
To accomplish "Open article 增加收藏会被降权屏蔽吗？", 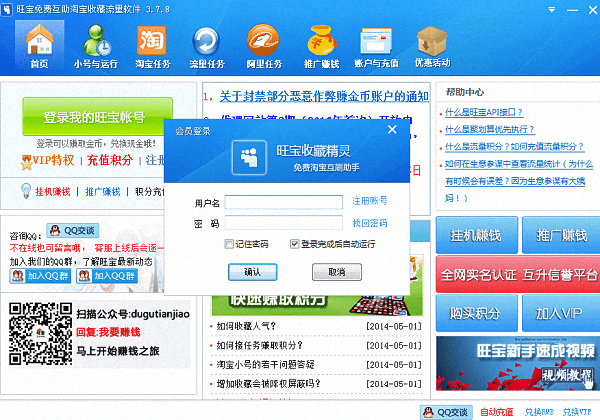I will pos(269,383).
